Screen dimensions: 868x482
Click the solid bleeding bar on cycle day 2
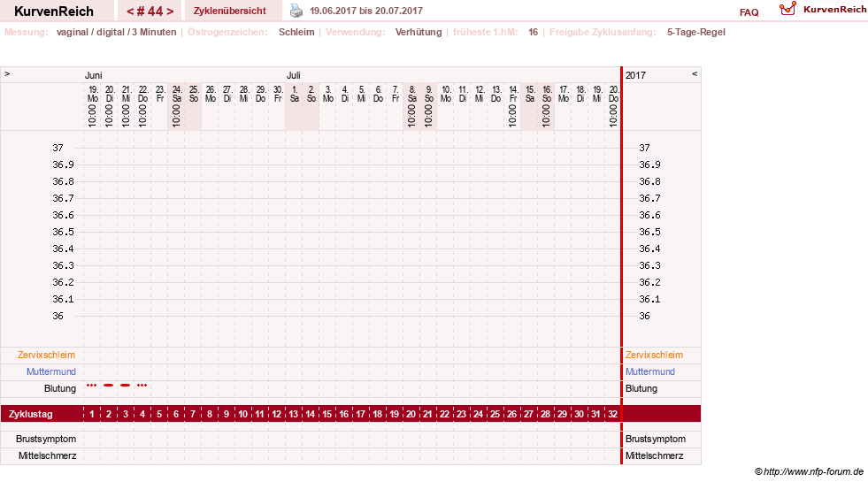point(109,385)
